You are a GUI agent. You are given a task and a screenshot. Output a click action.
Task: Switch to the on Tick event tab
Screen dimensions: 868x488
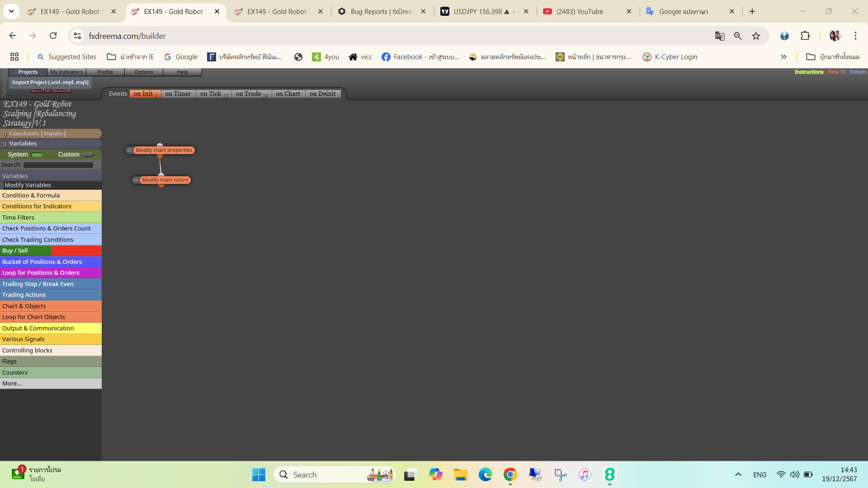(x=214, y=94)
